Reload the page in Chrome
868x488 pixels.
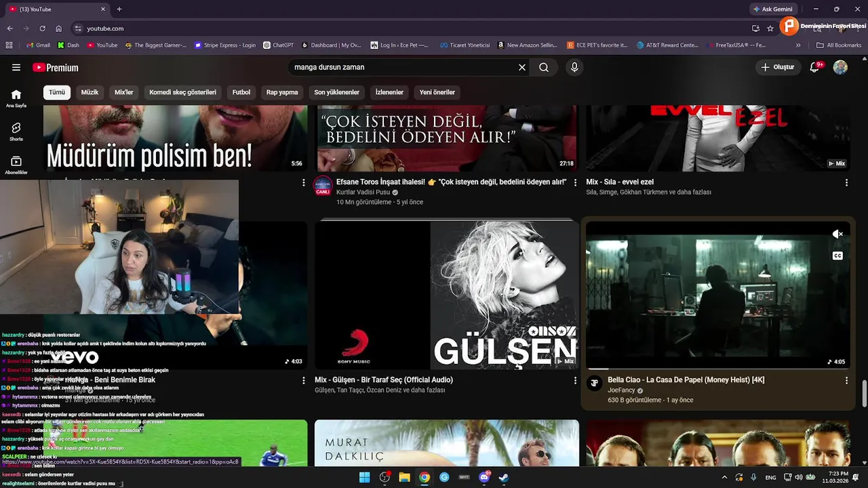click(42, 28)
